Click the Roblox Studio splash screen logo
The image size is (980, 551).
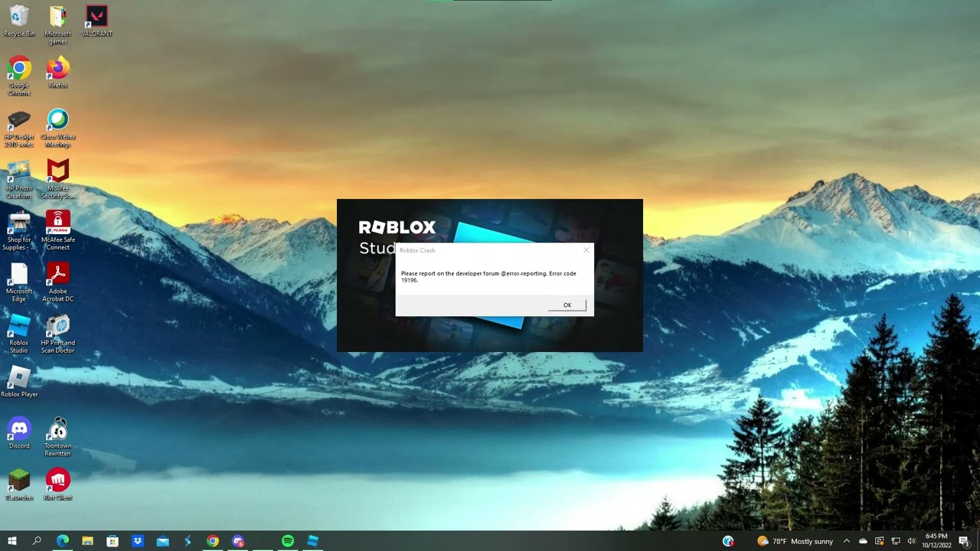tap(397, 227)
